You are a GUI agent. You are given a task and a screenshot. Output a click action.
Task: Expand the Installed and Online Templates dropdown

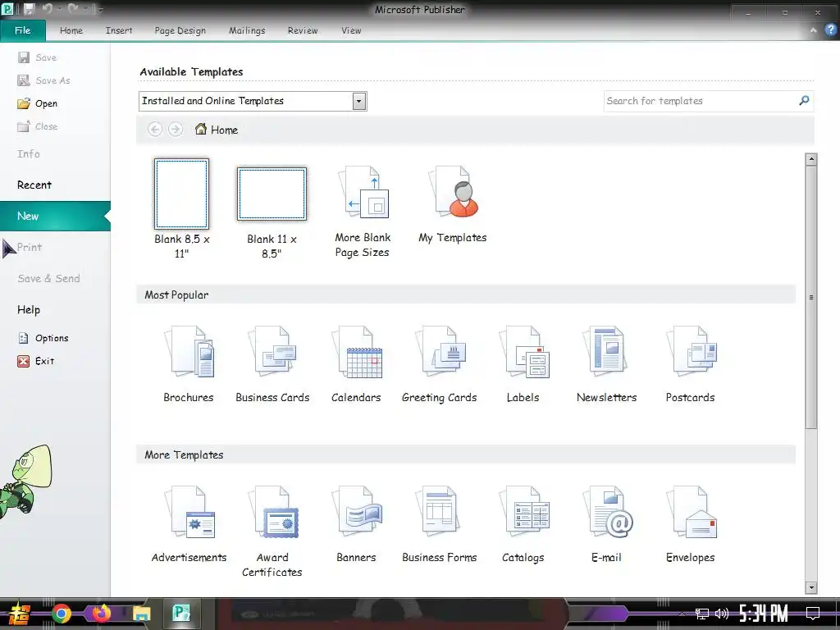coord(359,101)
